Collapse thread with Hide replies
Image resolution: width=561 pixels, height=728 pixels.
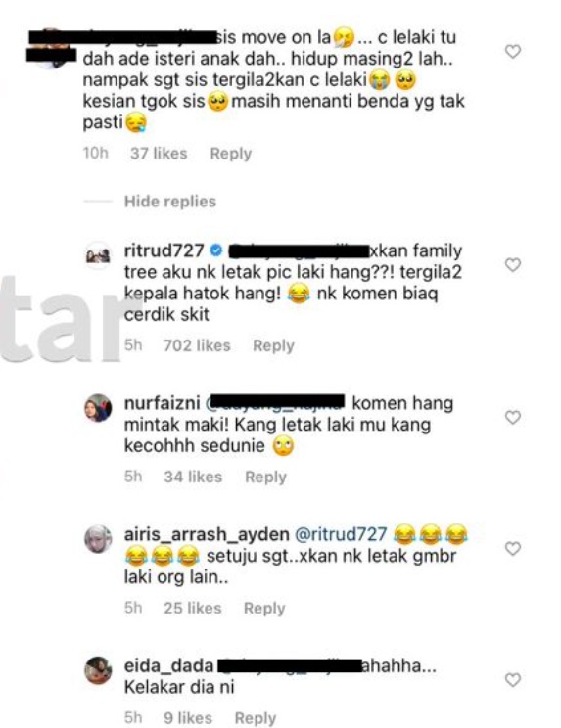point(170,202)
